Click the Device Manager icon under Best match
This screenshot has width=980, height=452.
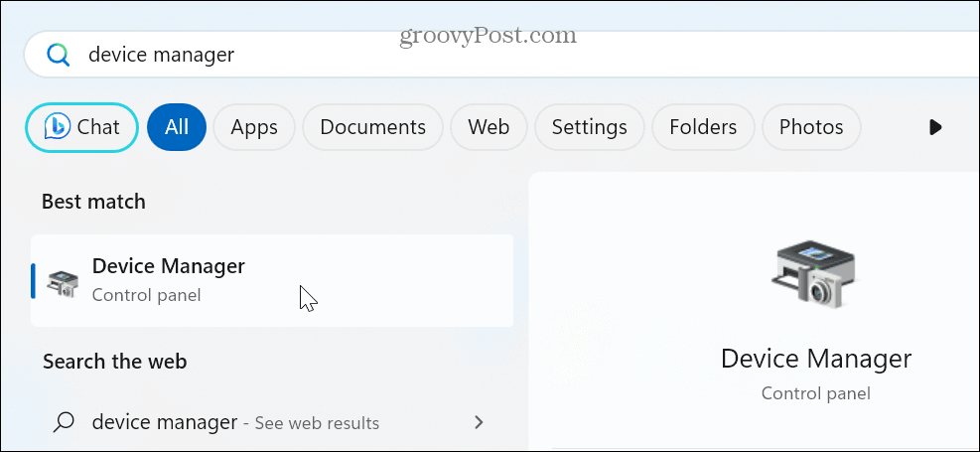pos(63,280)
